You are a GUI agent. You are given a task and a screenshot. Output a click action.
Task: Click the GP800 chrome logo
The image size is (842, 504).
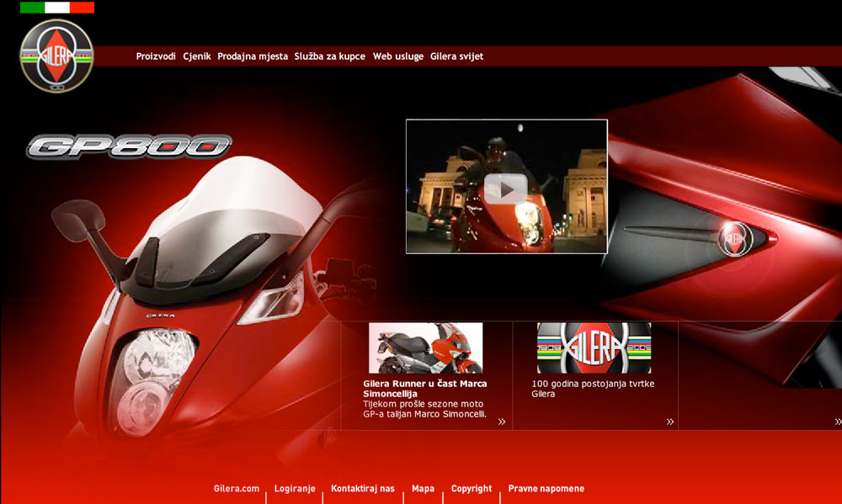pyautogui.click(x=129, y=147)
